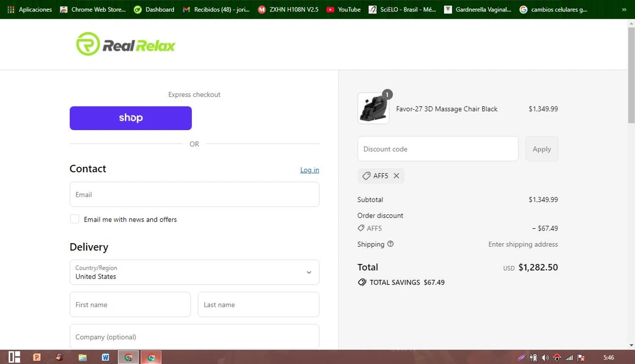The image size is (635, 364).
Task: Open the YouTube bookmark
Action: click(x=343, y=9)
